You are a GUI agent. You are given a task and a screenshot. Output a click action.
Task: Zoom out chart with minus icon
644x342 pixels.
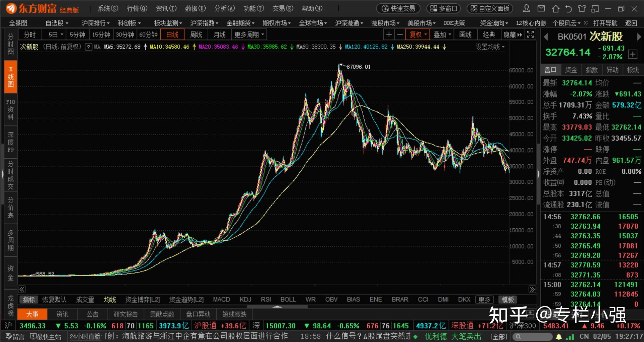(400, 35)
